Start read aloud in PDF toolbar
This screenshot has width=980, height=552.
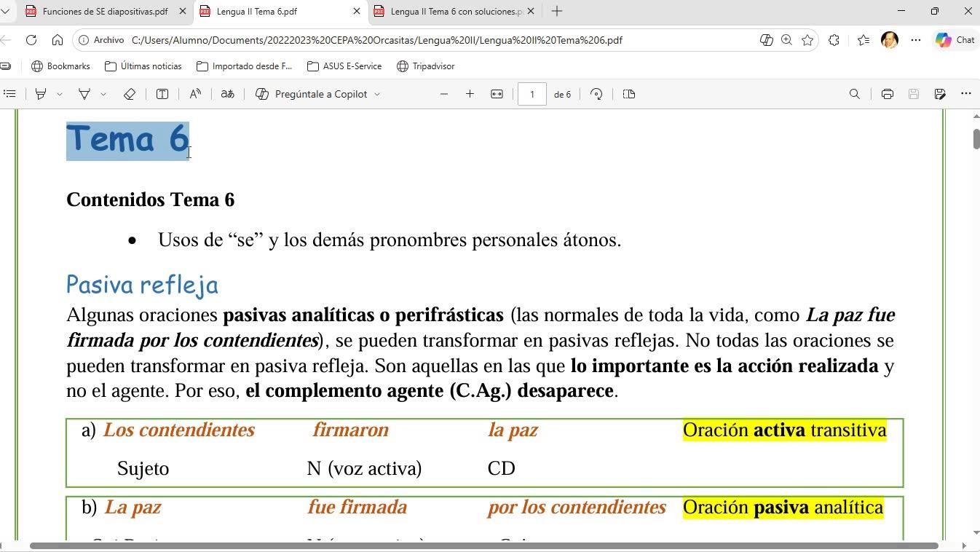click(x=195, y=94)
